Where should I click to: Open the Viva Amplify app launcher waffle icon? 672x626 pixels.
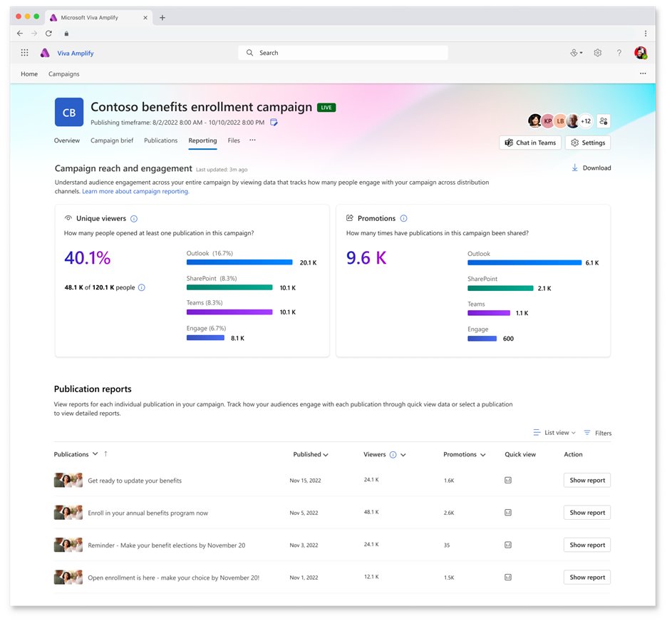(24, 52)
